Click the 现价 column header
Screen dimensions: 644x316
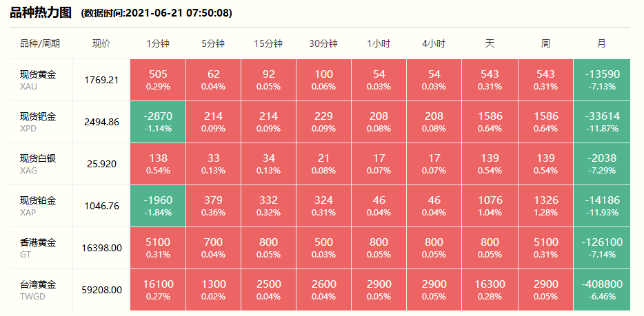(101, 43)
